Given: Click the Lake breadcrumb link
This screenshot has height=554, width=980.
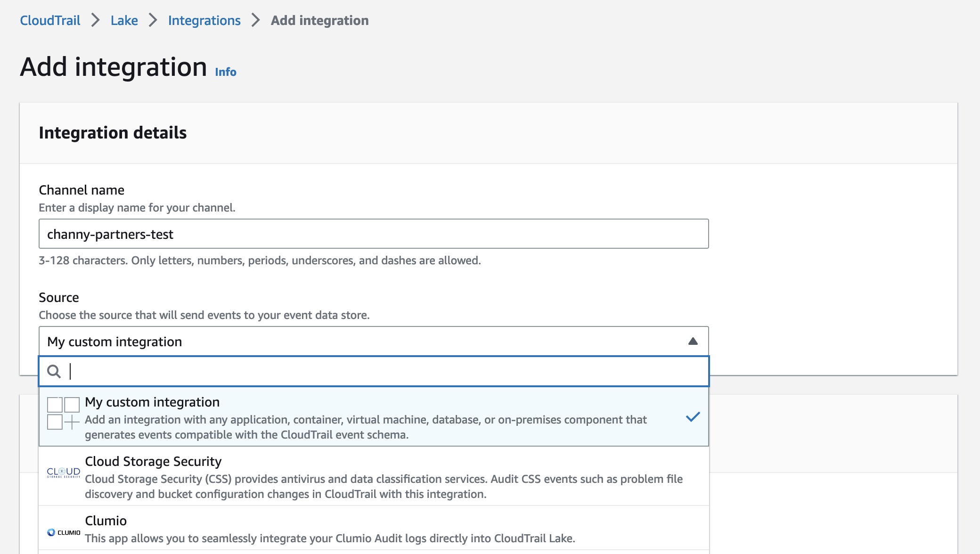Looking at the screenshot, I should [x=124, y=20].
